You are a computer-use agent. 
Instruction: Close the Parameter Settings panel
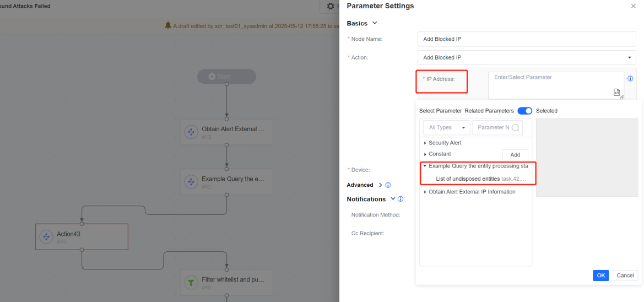click(x=633, y=6)
